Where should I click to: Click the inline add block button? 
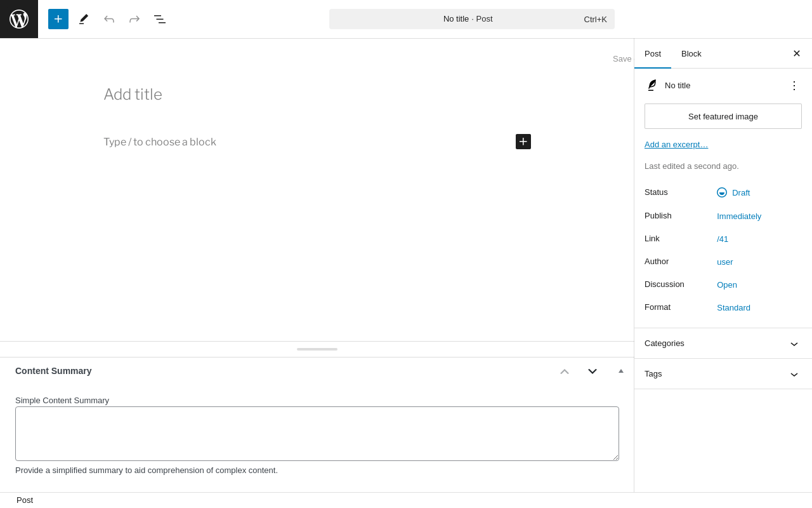tap(523, 142)
